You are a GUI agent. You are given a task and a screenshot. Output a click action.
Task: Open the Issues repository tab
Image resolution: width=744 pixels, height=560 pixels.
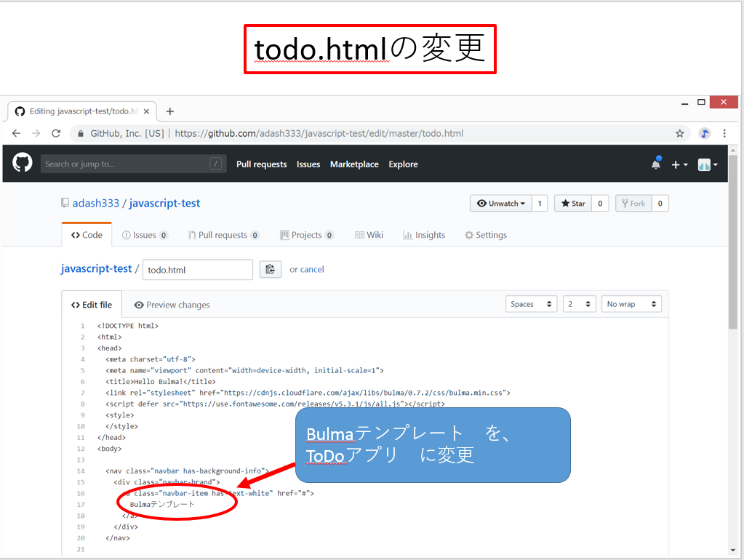tap(145, 235)
